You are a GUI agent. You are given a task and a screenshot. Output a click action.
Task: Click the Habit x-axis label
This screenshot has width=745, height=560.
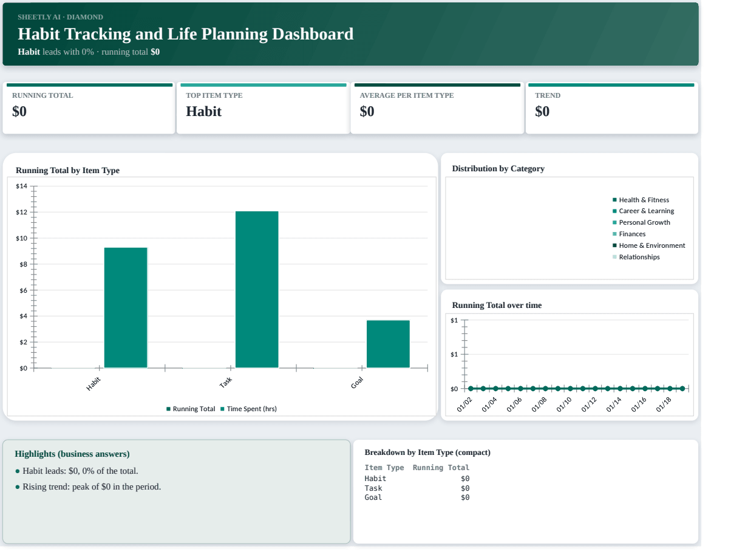[x=94, y=383]
